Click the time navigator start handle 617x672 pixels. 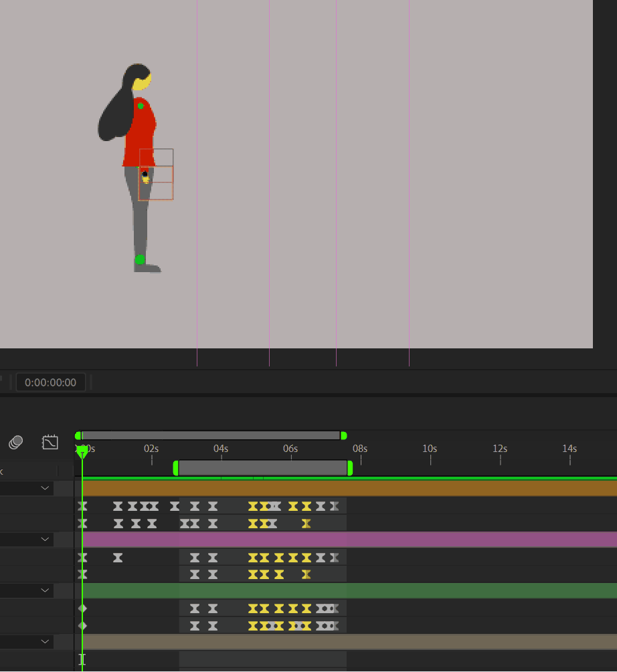(78, 436)
